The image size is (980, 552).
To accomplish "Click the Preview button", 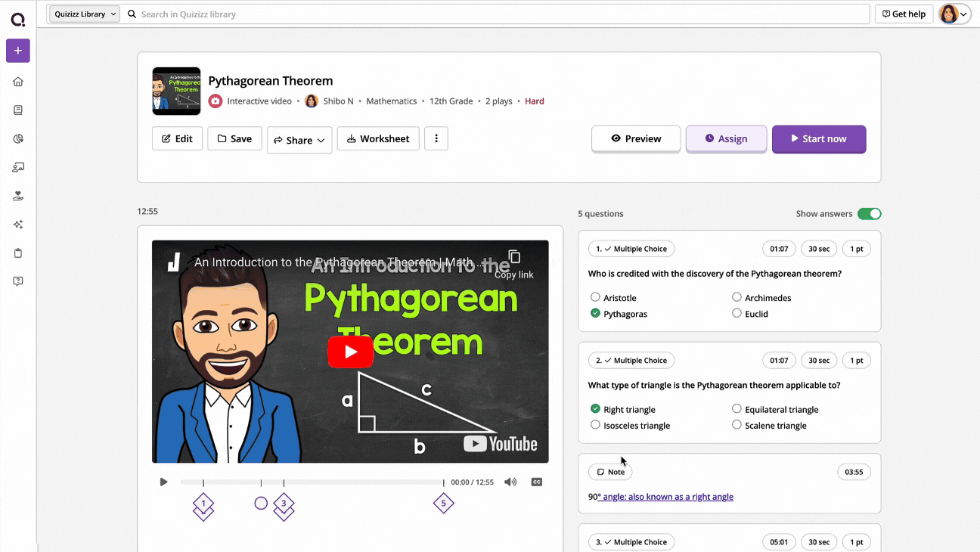I will (636, 139).
